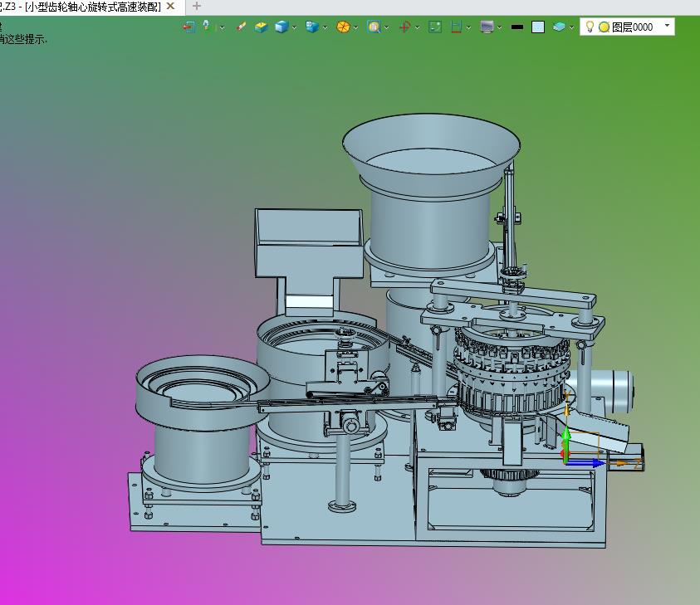700x605 pixels.
Task: Open the monitor display dropdown arrow
Action: pos(500,27)
